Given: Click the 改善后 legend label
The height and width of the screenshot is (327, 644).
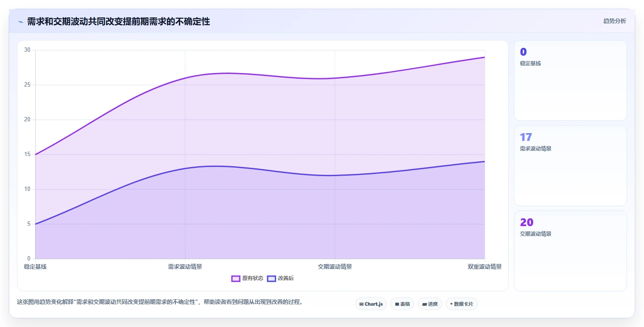Looking at the screenshot, I should (286, 278).
